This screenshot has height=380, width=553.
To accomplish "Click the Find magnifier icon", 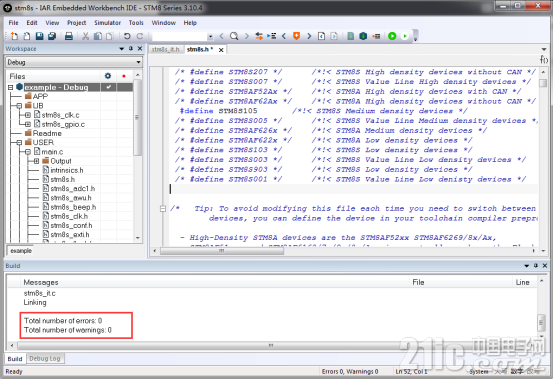I will pos(234,36).
